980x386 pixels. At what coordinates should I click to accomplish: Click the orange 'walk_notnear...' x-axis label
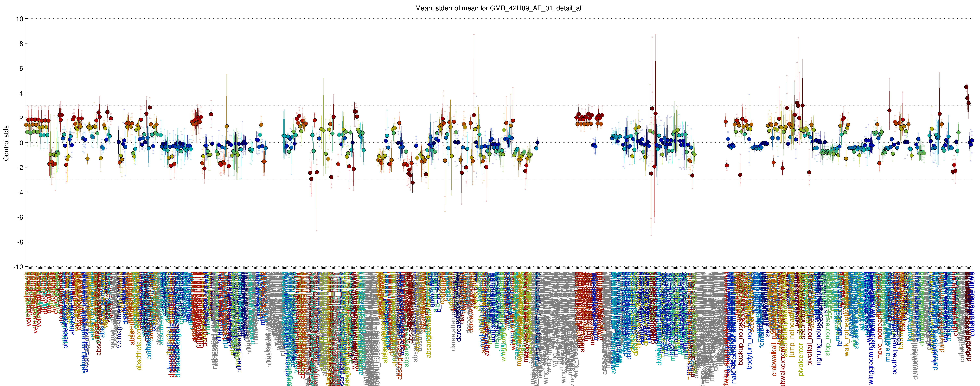pos(846,336)
